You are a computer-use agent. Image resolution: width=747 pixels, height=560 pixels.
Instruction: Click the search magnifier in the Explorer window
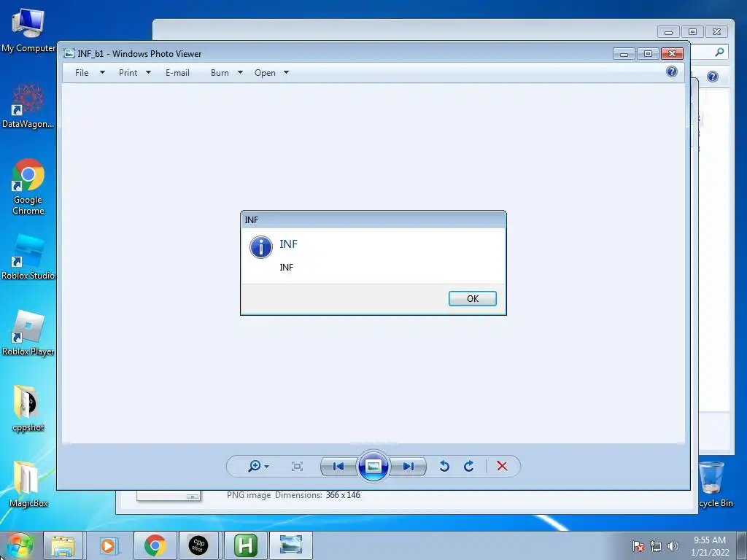coord(719,52)
